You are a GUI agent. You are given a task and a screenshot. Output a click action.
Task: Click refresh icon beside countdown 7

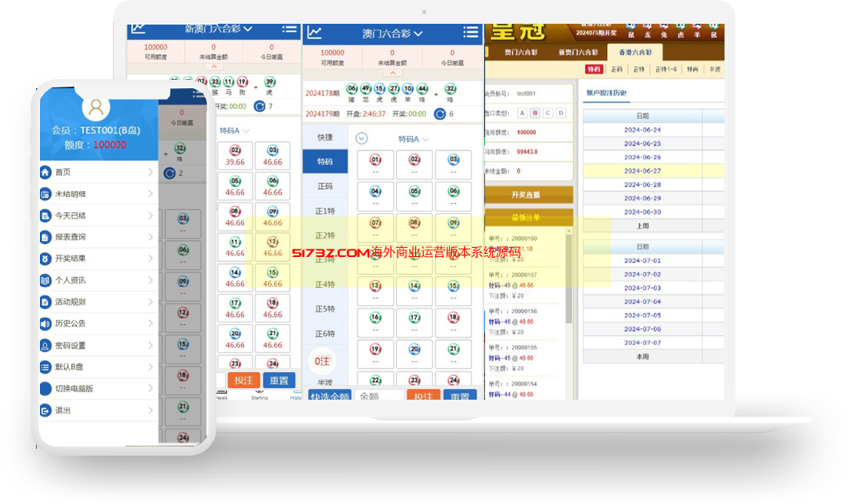pos(259,107)
